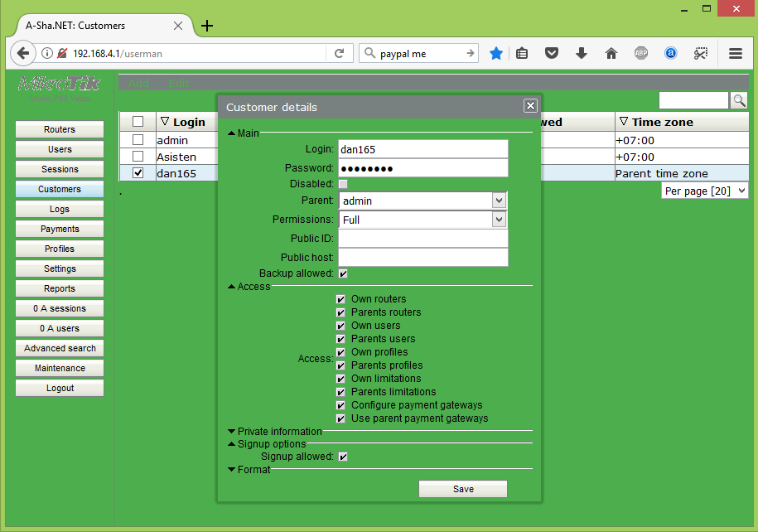Toggle Own profiles access checkbox
This screenshot has width=758, height=532.
tap(340, 352)
